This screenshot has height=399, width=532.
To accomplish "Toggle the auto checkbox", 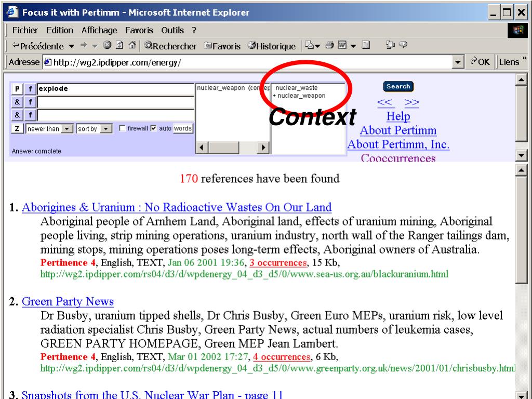I will [153, 128].
